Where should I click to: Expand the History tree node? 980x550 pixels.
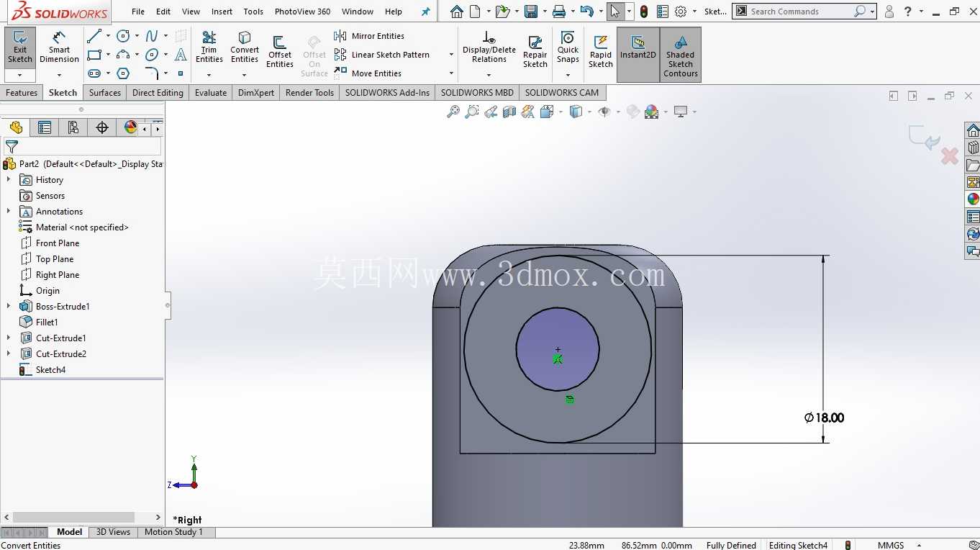[9, 179]
